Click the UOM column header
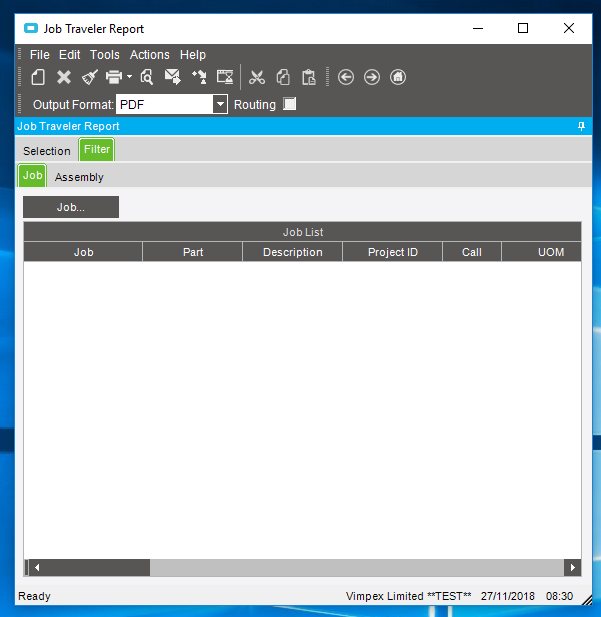The height and width of the screenshot is (617, 601). [x=542, y=252]
